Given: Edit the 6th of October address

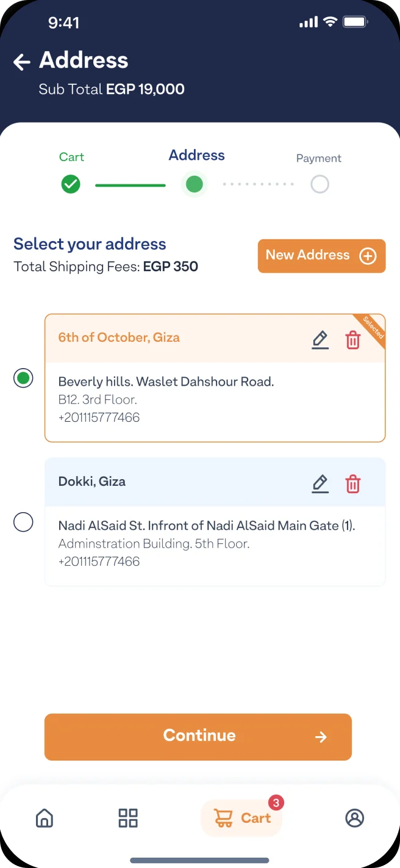Looking at the screenshot, I should [x=320, y=340].
